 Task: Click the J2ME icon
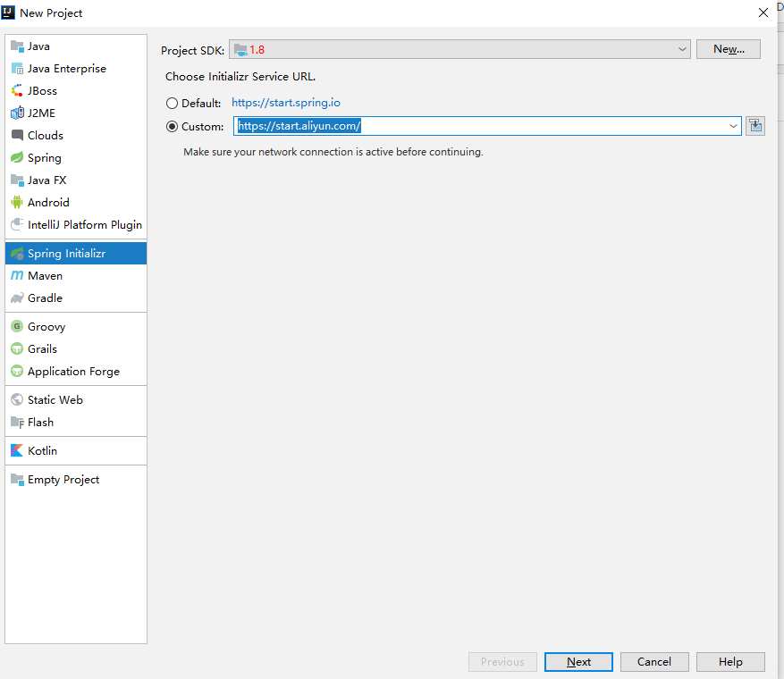(17, 113)
